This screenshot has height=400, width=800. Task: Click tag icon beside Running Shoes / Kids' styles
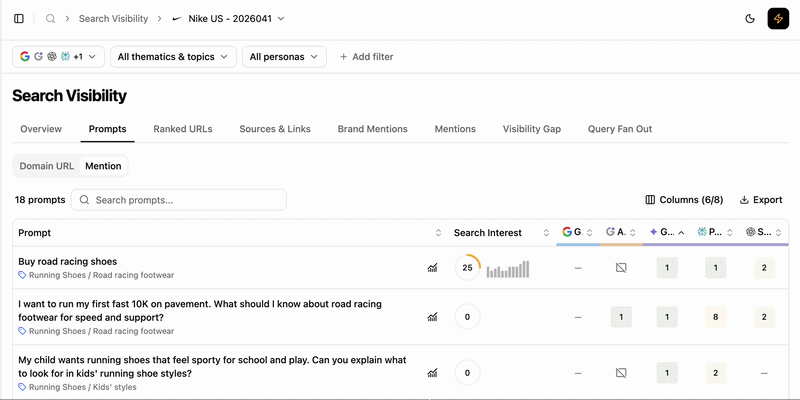22,387
